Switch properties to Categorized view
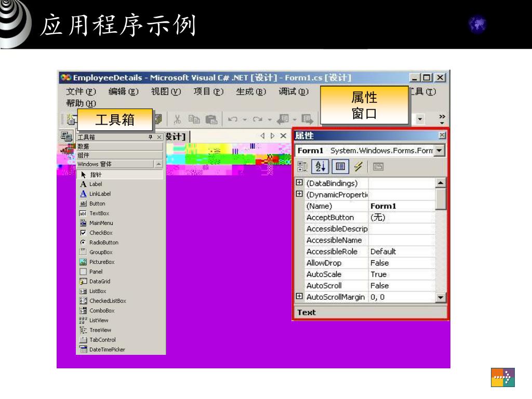Image resolution: width=532 pixels, height=399 pixels. point(302,167)
